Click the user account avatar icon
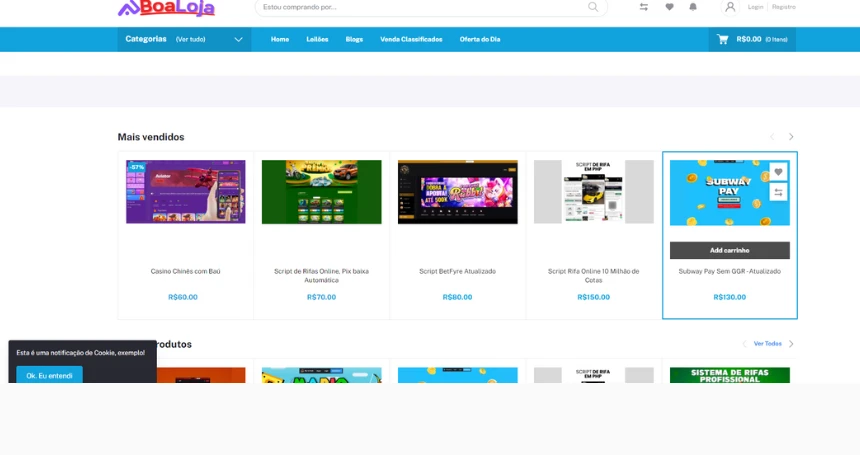Screen dimensions: 860x455 (x=730, y=7)
